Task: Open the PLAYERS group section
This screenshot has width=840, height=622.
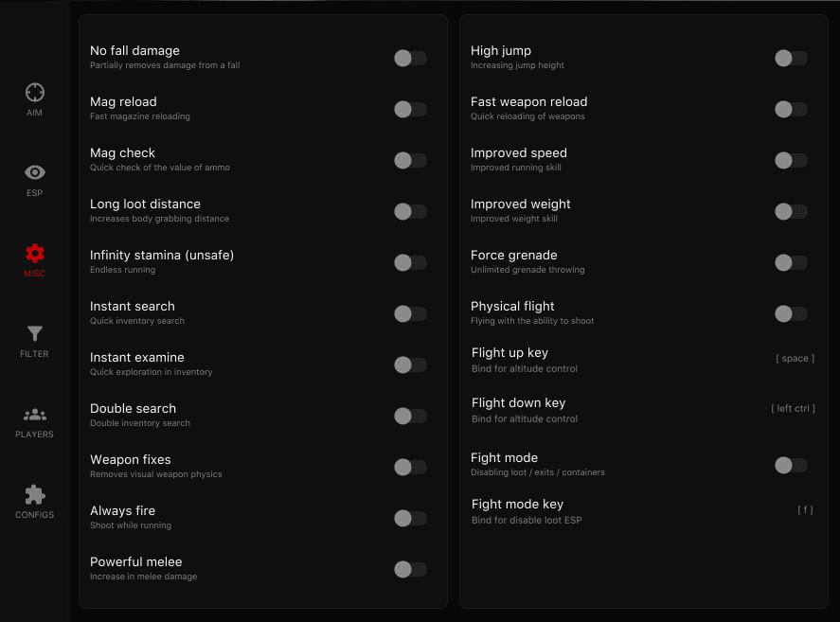Action: (35, 422)
